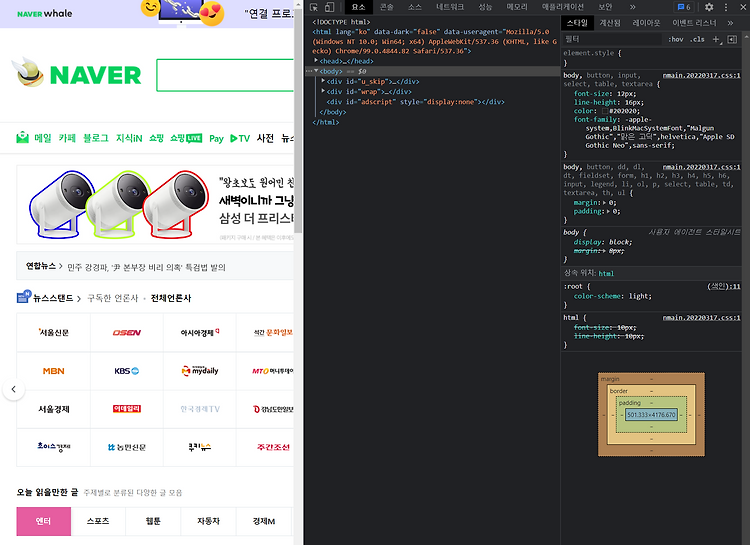Show more DevTools main tabs chevron
Image resolution: width=750 pixels, height=545 pixels.
click(632, 7)
